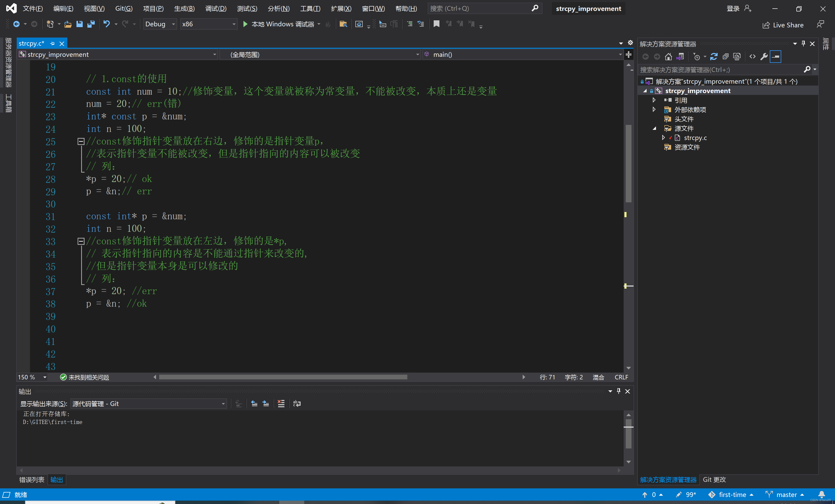The height and width of the screenshot is (504, 835).
Task: Pin the 输出 output panel
Action: pos(618,391)
